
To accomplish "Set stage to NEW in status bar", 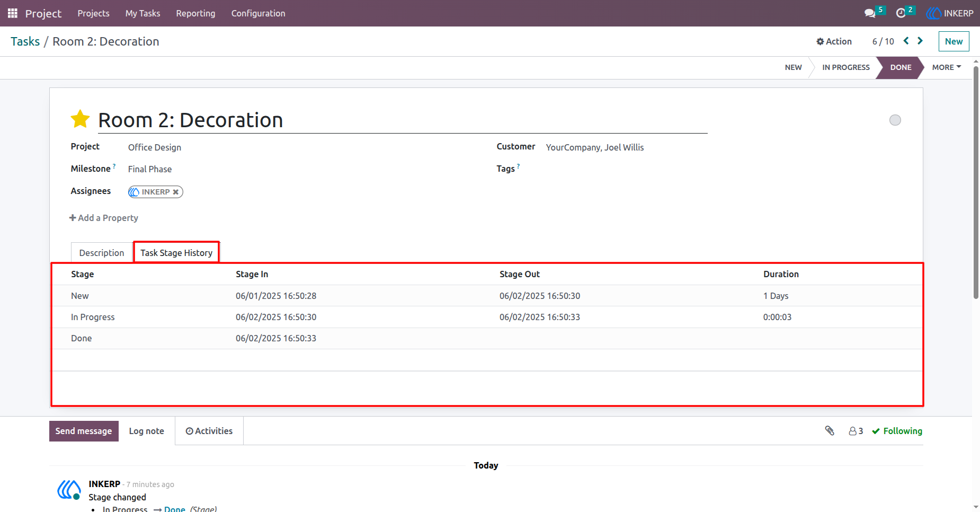I will (x=793, y=67).
